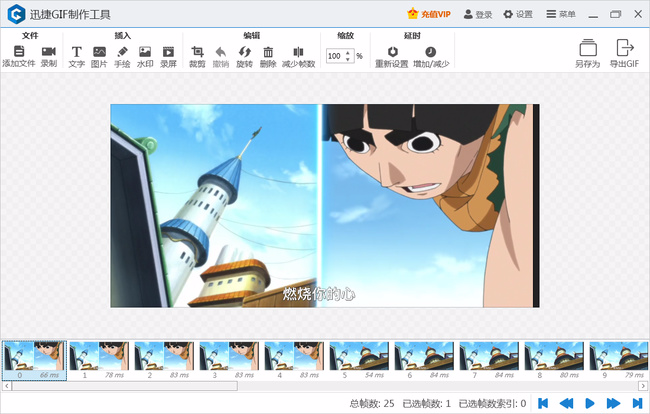Step back to the previous frame
Viewport: 650px width, 414px height.
[x=566, y=403]
